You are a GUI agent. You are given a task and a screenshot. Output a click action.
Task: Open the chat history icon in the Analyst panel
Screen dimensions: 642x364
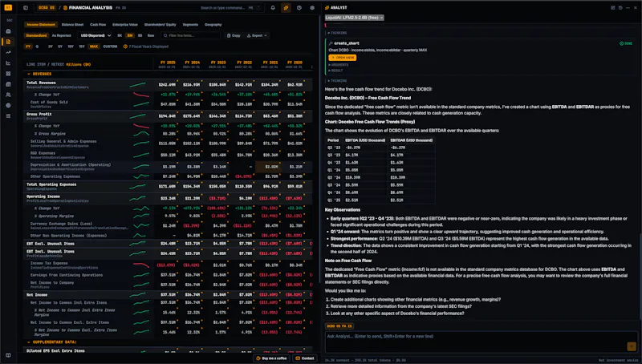(x=620, y=7)
